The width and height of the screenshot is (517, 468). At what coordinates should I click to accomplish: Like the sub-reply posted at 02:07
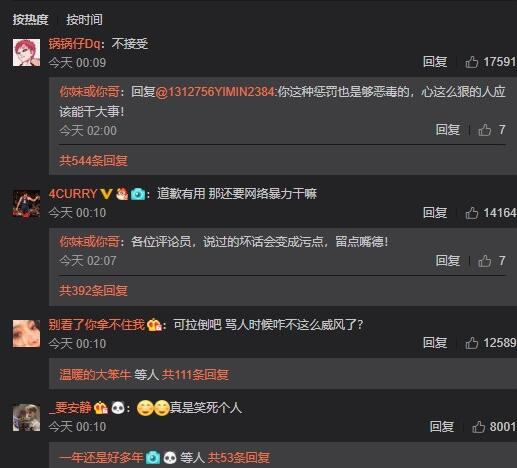(x=485, y=261)
